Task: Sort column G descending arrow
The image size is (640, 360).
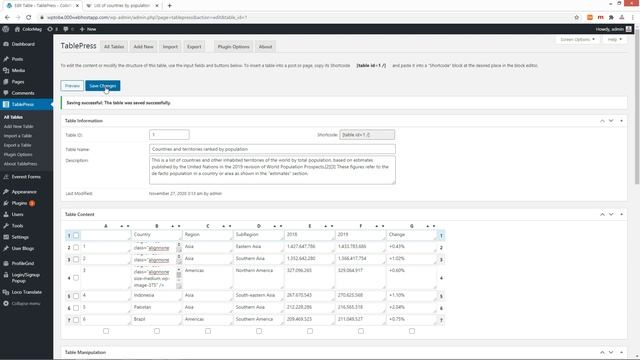Action: [434, 226]
